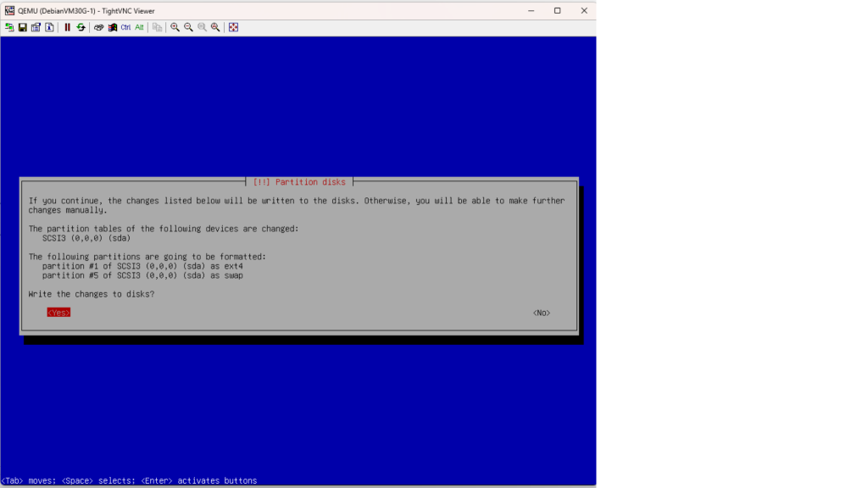Image resolution: width=868 pixels, height=488 pixels.
Task: Open the file transfer toolbar icon
Action: [x=158, y=27]
